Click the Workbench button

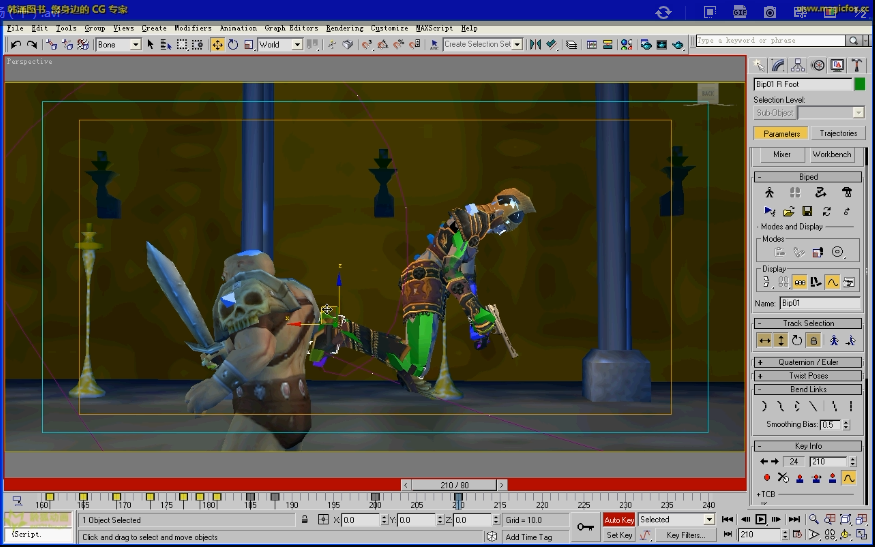point(831,155)
